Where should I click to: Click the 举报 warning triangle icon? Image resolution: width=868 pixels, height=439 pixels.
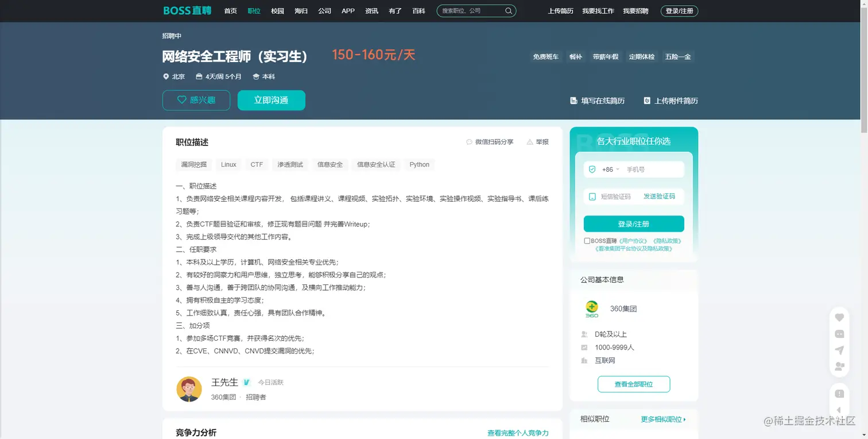pos(530,142)
